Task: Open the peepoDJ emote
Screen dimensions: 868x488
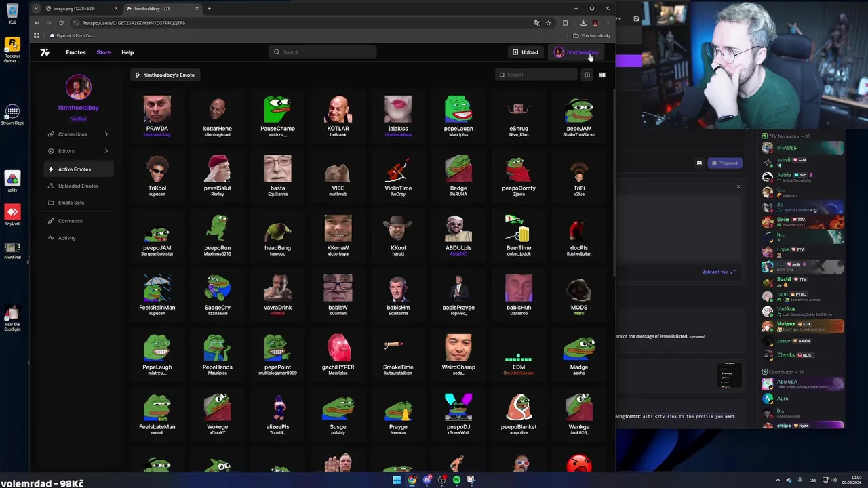Action: coord(458,414)
